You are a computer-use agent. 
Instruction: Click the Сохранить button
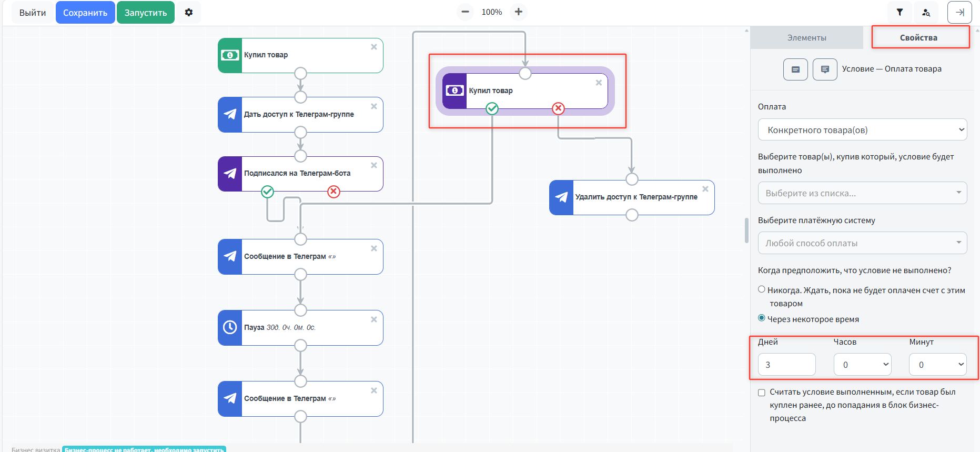pos(85,13)
